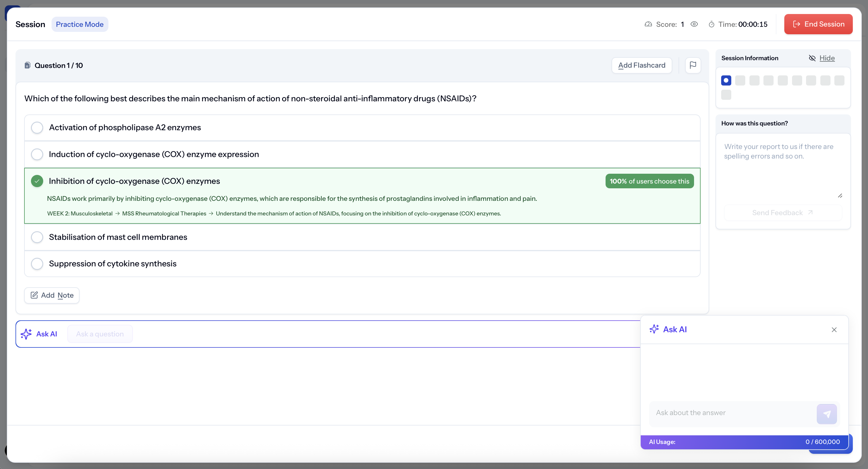Image resolution: width=868 pixels, height=469 pixels.
Task: Click the Add Note pencil icon
Action: click(x=34, y=295)
